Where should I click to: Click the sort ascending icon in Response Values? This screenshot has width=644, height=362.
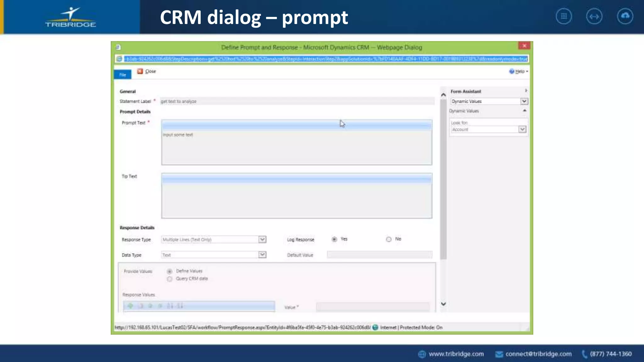click(170, 306)
